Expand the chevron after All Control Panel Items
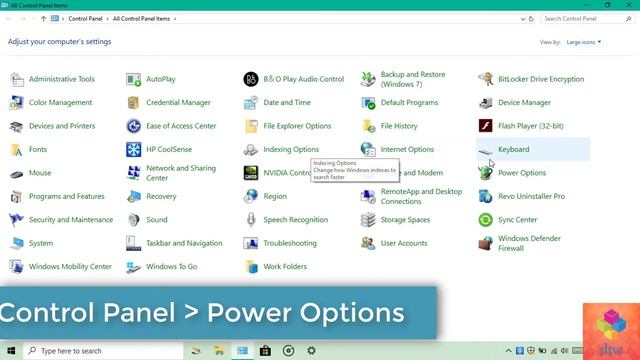Image resolution: width=640 pixels, height=360 pixels. [175, 19]
